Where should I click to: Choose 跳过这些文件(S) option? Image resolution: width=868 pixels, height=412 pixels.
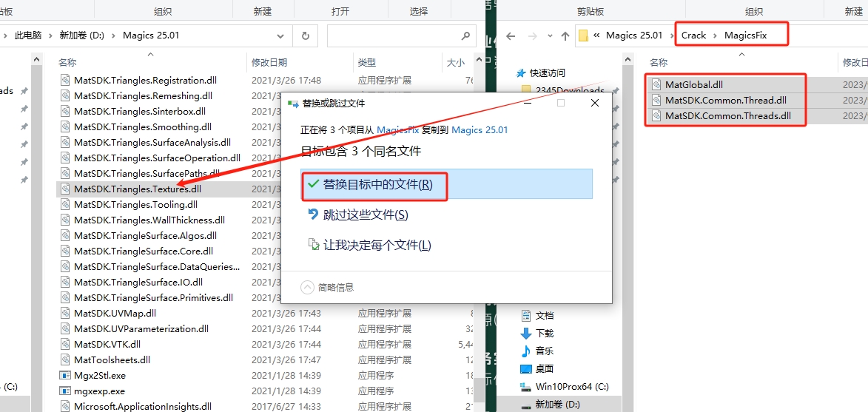[365, 215]
